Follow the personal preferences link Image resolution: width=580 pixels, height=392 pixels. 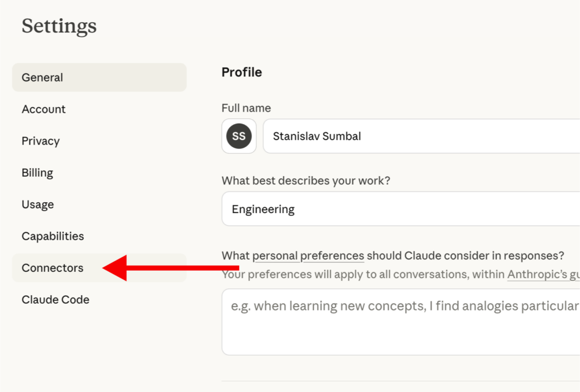(x=308, y=255)
